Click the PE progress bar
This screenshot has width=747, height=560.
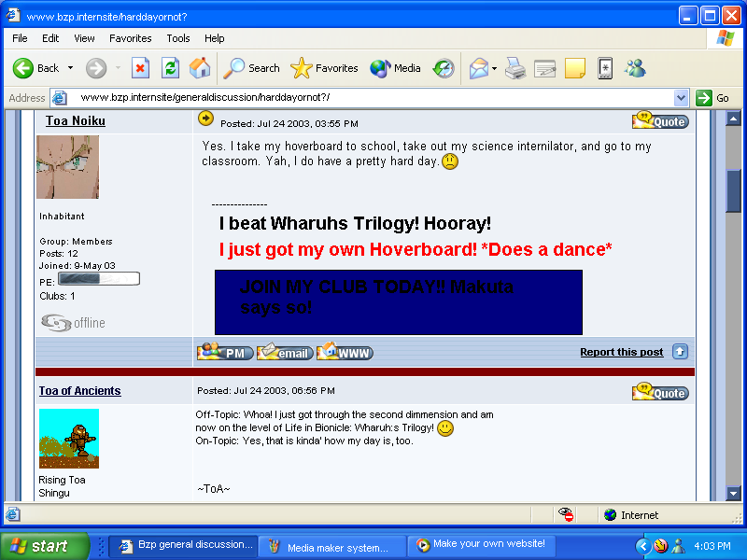tap(99, 278)
